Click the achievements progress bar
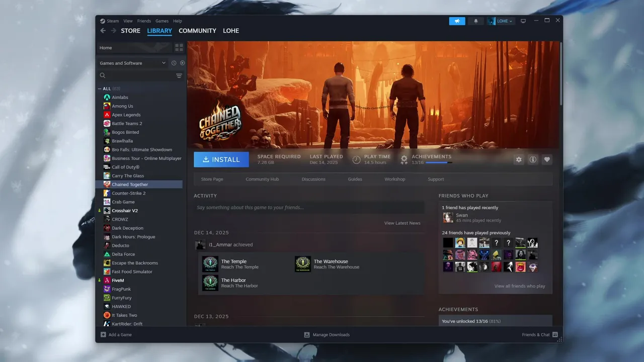The height and width of the screenshot is (362, 644). tap(439, 162)
